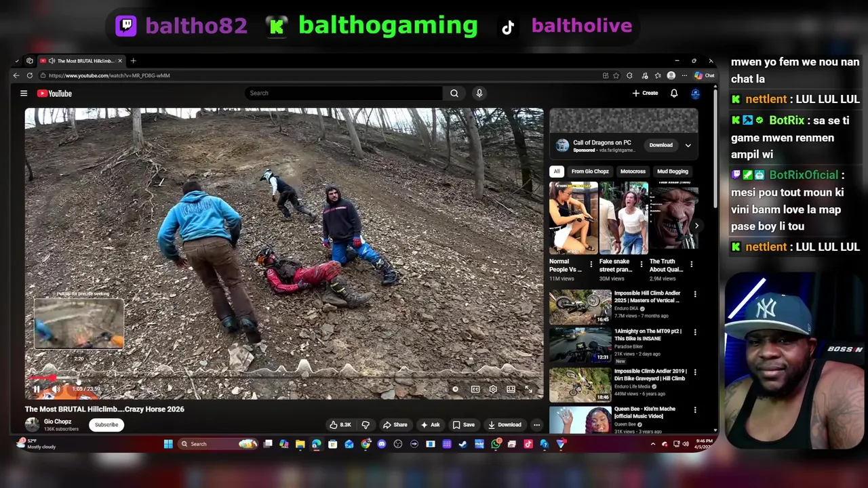Save video to a playlist
Image resolution: width=868 pixels, height=488 pixels.
click(x=464, y=425)
